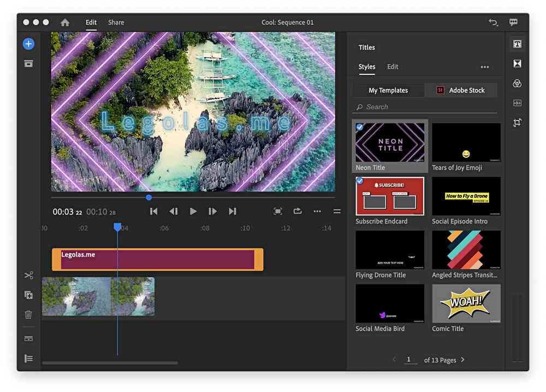Toggle the checkmark on Subscribe Endcard
Image resolution: width=546 pixels, height=392 pixels.
360,181
